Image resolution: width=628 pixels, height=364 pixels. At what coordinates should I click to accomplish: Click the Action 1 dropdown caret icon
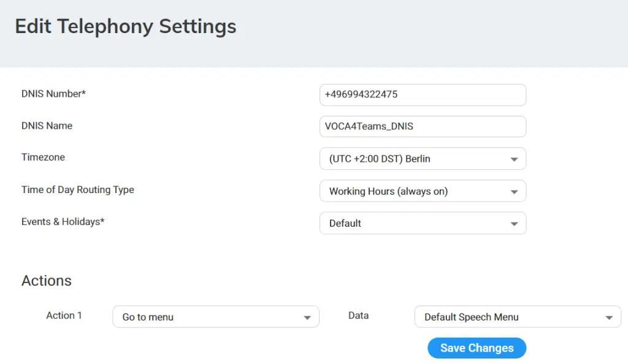(x=307, y=317)
